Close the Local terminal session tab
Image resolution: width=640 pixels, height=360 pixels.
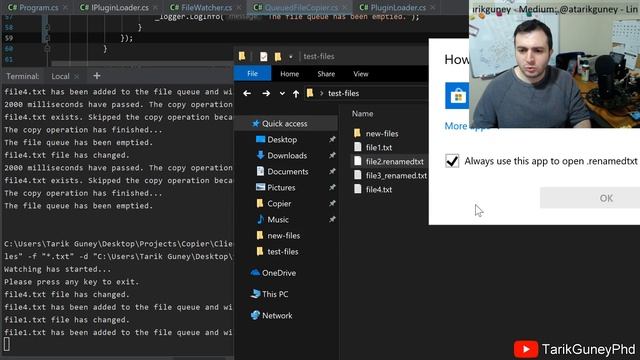tap(77, 76)
